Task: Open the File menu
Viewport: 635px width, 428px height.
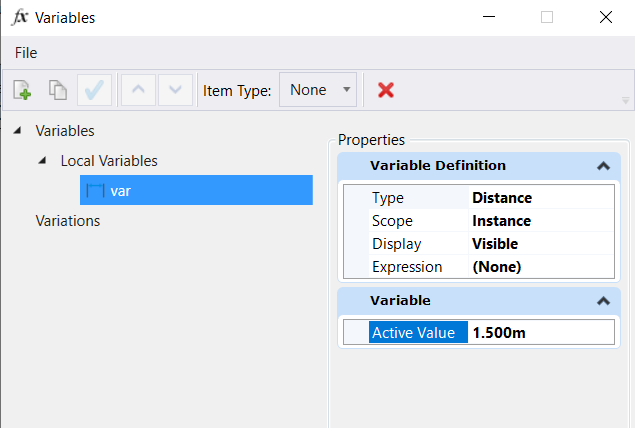Action: click(26, 51)
